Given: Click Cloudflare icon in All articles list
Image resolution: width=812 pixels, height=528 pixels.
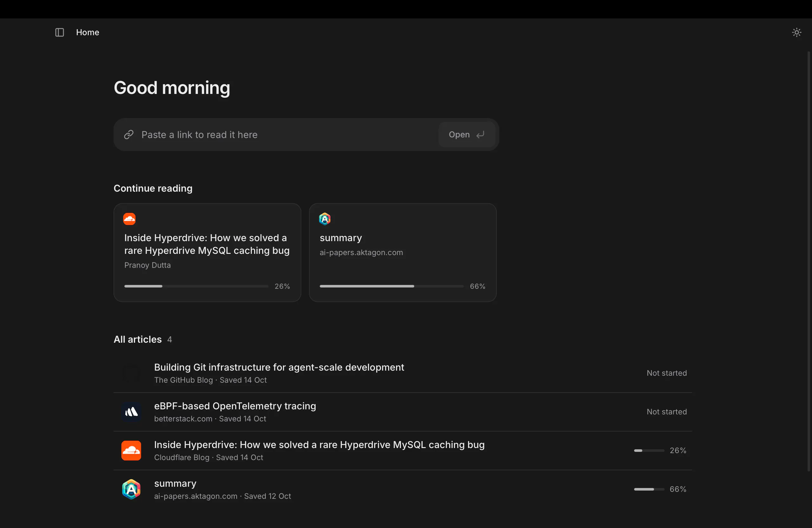Looking at the screenshot, I should click(x=131, y=451).
